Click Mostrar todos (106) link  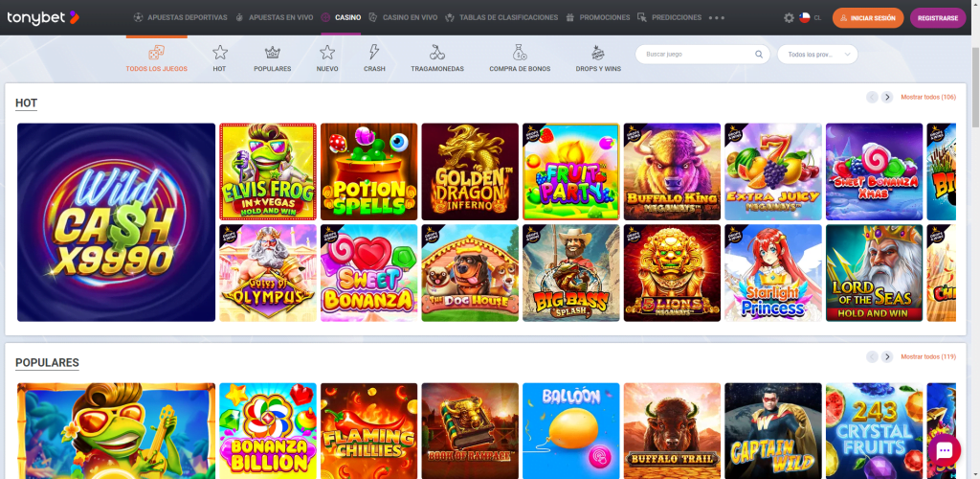coord(928,97)
